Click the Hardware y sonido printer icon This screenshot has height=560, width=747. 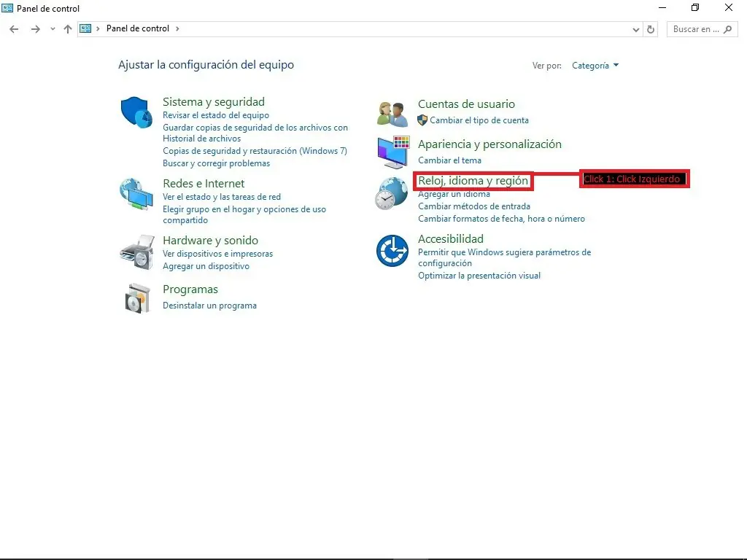(x=137, y=252)
